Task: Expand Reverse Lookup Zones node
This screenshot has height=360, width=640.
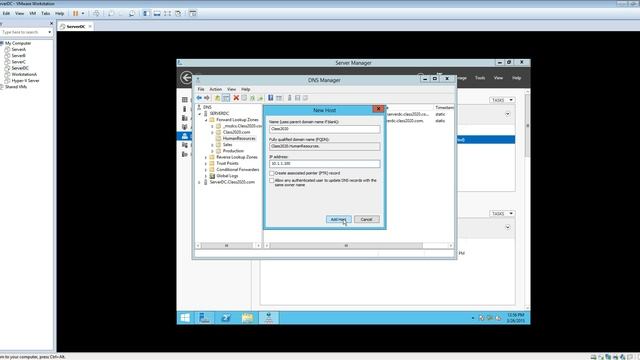Action: [x=206, y=158]
